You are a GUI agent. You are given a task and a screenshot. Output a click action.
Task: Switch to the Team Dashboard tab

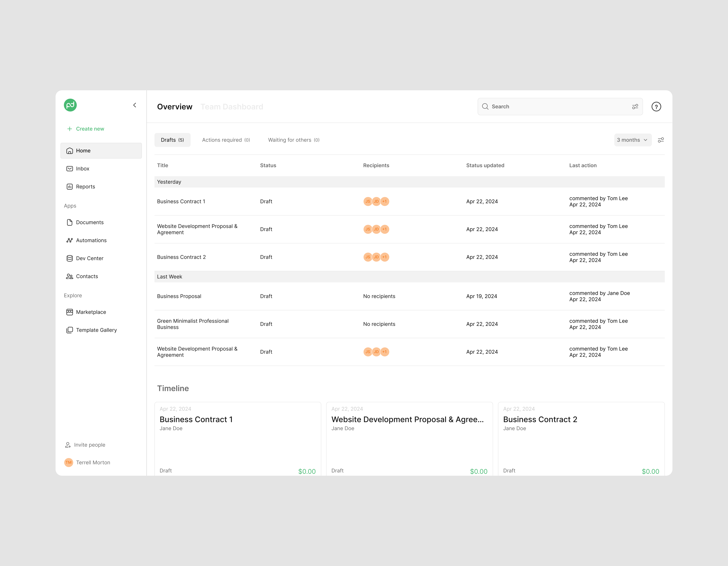pos(232,107)
